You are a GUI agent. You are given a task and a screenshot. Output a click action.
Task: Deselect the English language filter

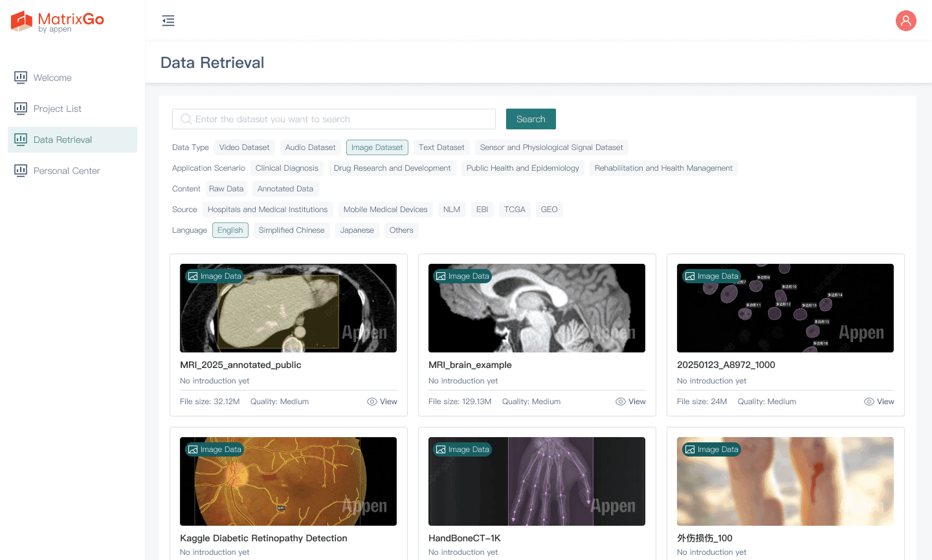[230, 230]
